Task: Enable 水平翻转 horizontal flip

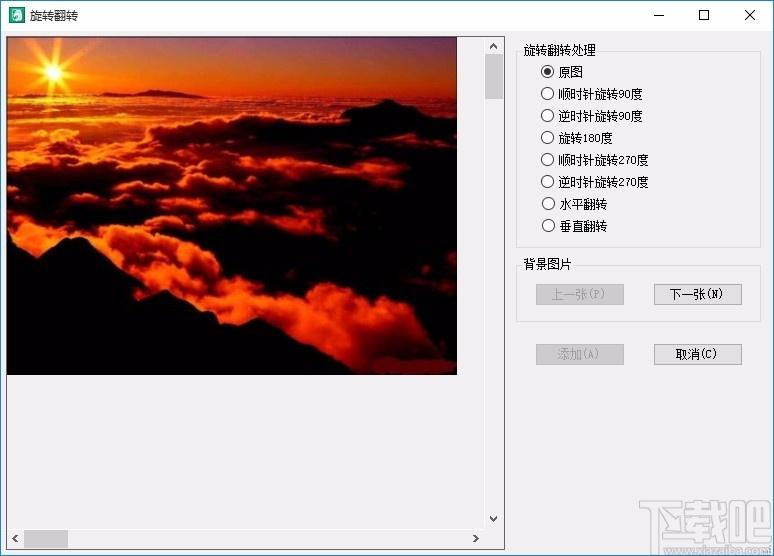Action: click(547, 204)
